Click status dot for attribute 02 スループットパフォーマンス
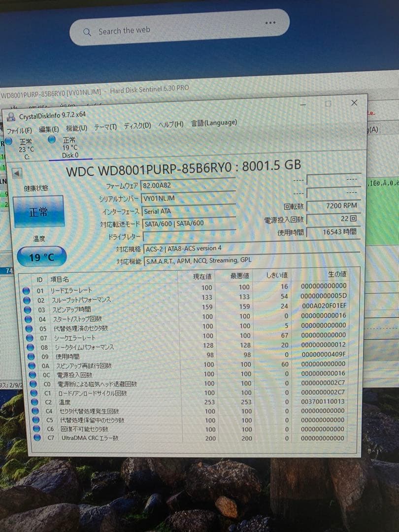This screenshot has height=532, width=399. 27,300
